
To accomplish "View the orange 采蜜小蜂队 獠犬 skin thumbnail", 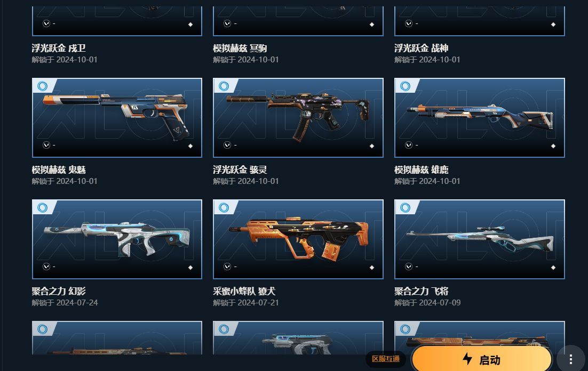I will pyautogui.click(x=298, y=239).
